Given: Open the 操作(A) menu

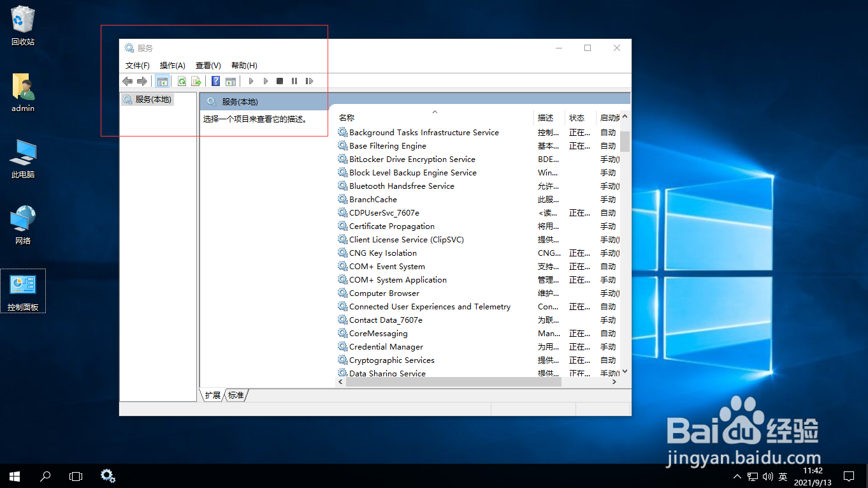Looking at the screenshot, I should 173,66.
